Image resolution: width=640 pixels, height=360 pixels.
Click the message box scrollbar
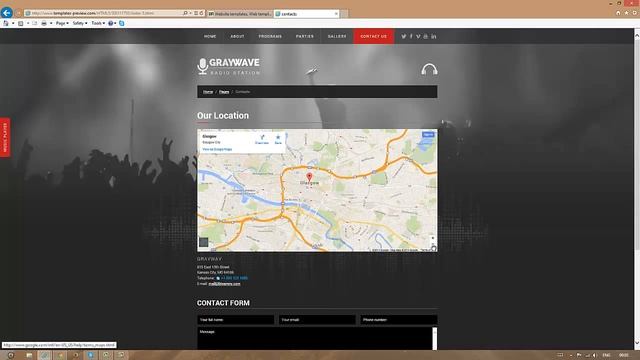(435, 338)
